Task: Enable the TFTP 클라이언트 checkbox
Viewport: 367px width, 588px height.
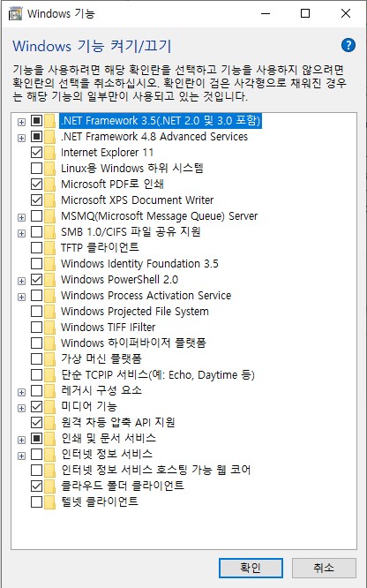Action: pos(36,247)
